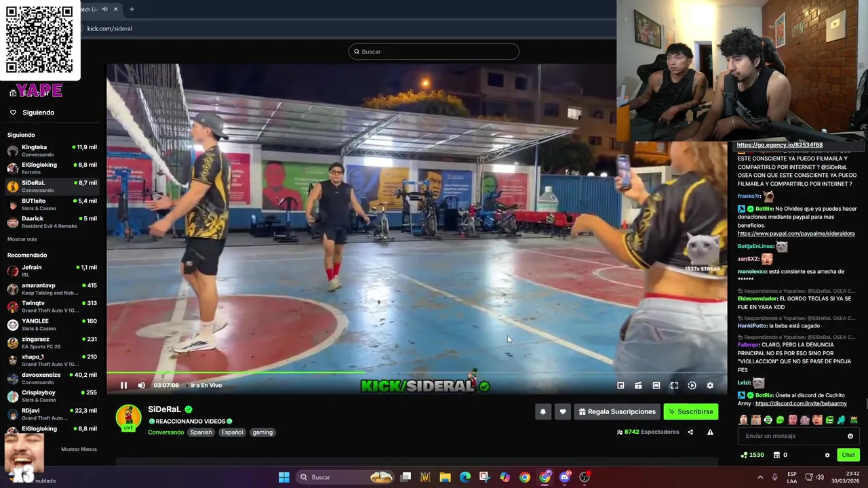The height and width of the screenshot is (488, 868).
Task: Open channel points icon showing 1530
Action: pos(753,455)
